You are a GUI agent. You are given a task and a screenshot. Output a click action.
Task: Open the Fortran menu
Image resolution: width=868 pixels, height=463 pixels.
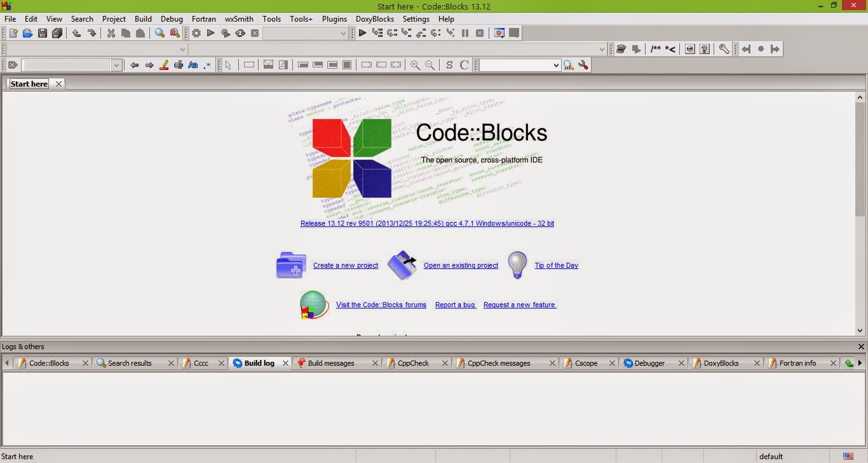[x=204, y=18]
